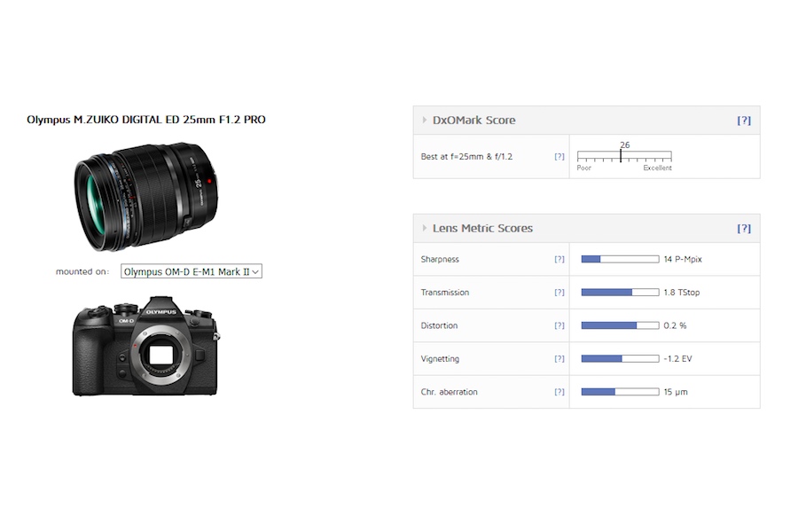Click the Olympus 25mm F1.2 PRO lens title
The image size is (798, 532).
pyautogui.click(x=146, y=120)
